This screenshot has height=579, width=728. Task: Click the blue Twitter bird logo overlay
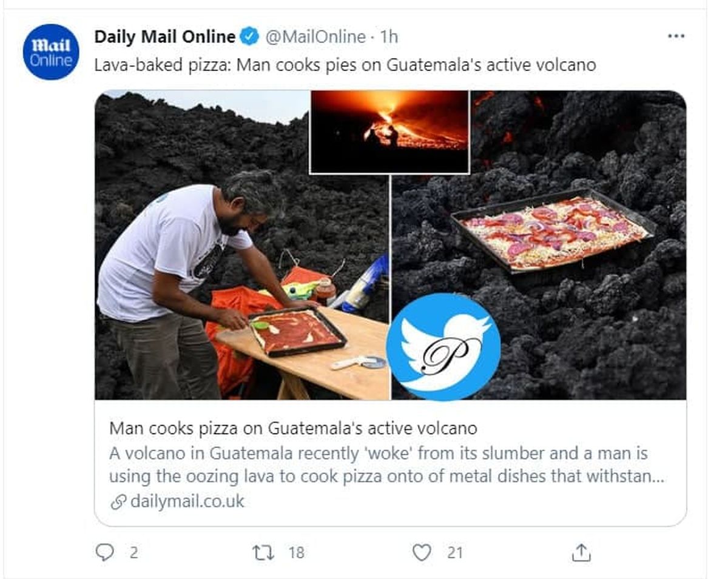click(443, 347)
